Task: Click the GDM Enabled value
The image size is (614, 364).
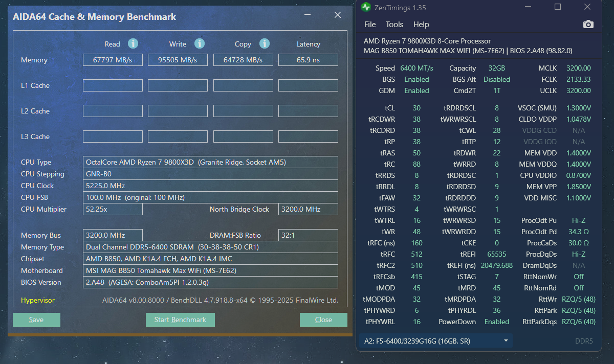Action: pos(416,90)
